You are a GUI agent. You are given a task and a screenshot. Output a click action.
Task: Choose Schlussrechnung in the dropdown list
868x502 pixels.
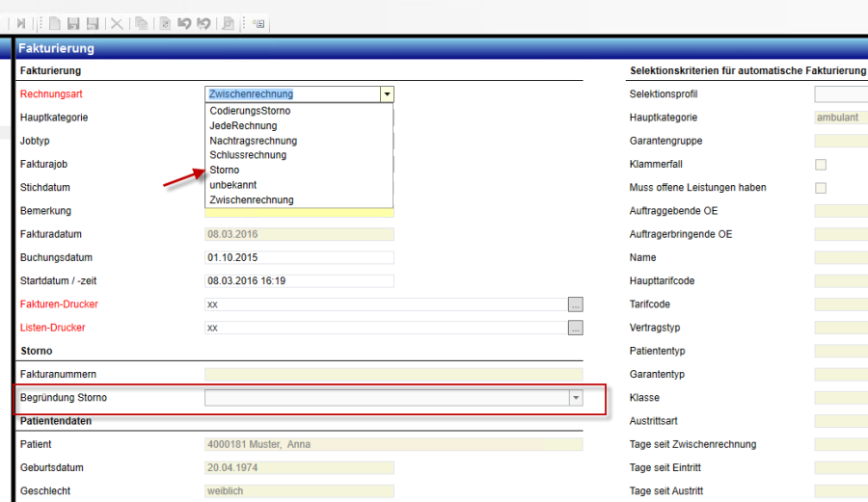pos(247,155)
